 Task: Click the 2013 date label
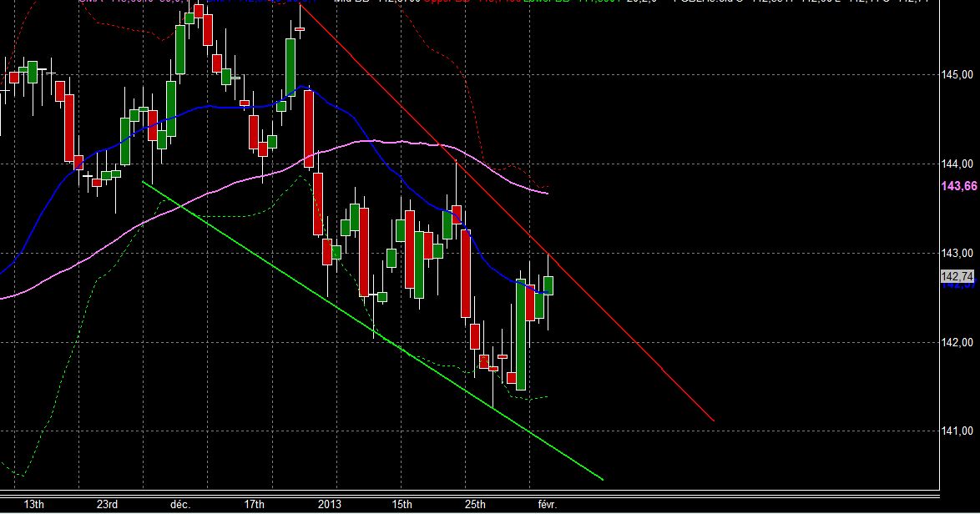[330, 504]
